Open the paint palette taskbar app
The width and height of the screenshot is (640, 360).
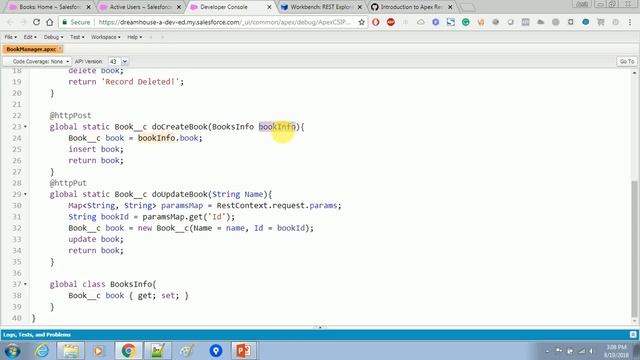pyautogui.click(x=187, y=351)
